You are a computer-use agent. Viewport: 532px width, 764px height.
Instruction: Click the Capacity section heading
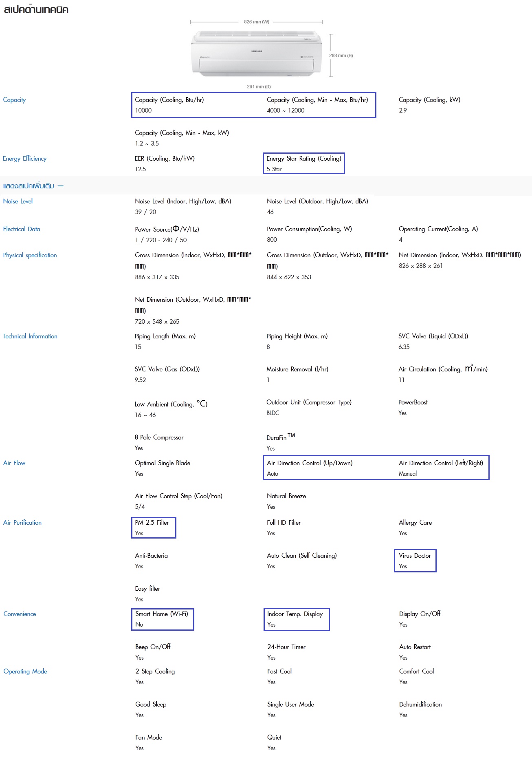pyautogui.click(x=14, y=100)
